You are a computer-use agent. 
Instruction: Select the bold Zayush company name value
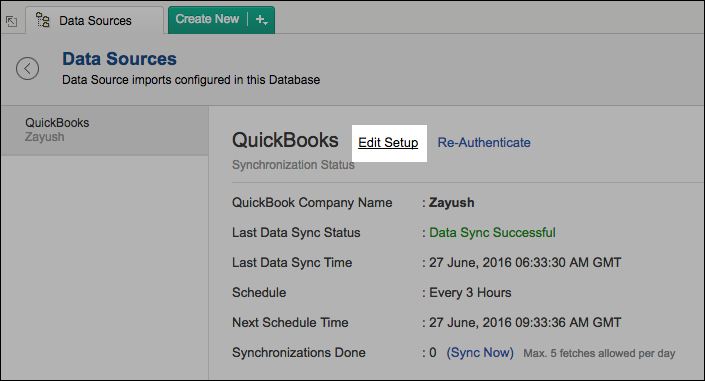451,203
